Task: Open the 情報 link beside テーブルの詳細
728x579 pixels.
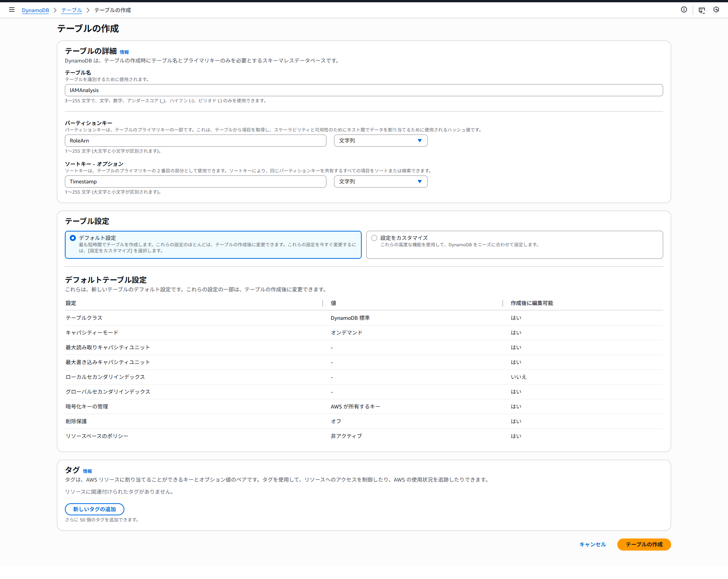Action: tap(124, 52)
